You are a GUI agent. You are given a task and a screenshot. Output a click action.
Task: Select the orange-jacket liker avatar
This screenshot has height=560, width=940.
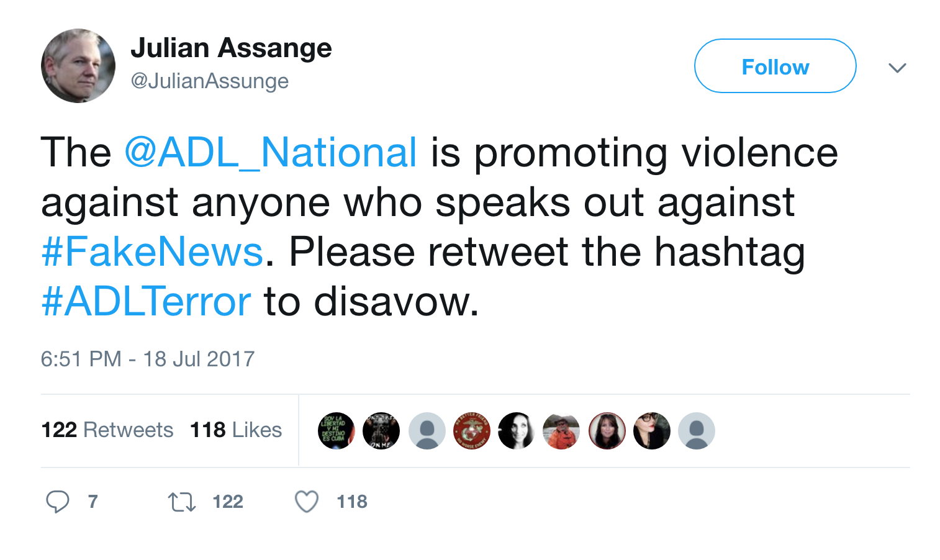click(561, 431)
